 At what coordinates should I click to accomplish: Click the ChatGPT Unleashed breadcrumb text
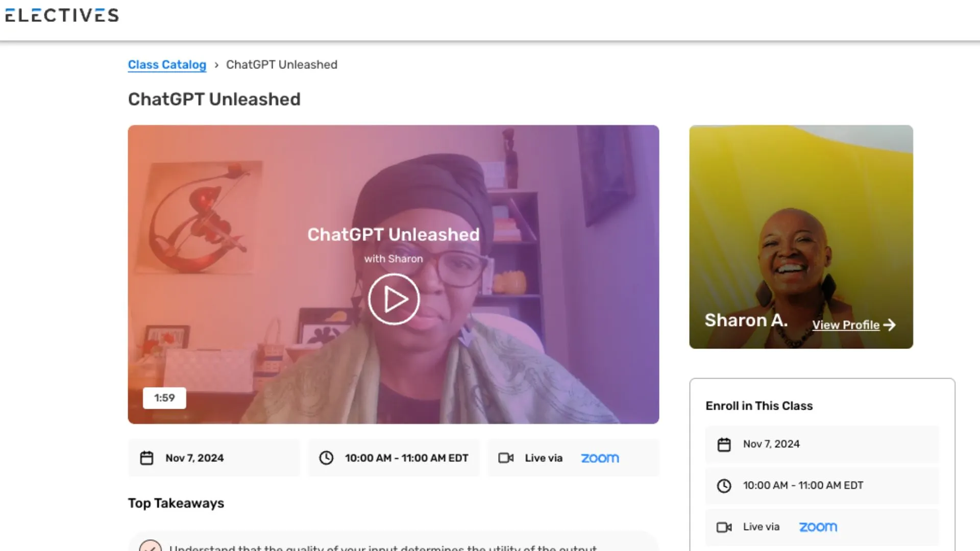[x=282, y=65]
